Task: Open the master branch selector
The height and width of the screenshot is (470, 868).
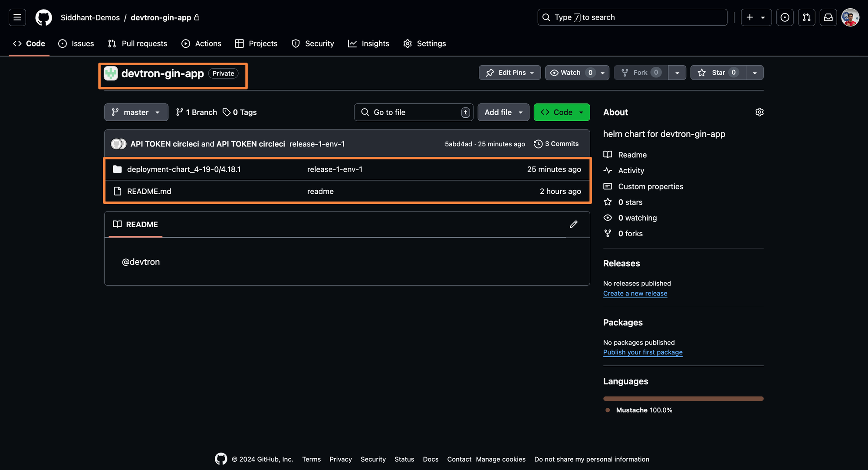Action: pos(136,112)
